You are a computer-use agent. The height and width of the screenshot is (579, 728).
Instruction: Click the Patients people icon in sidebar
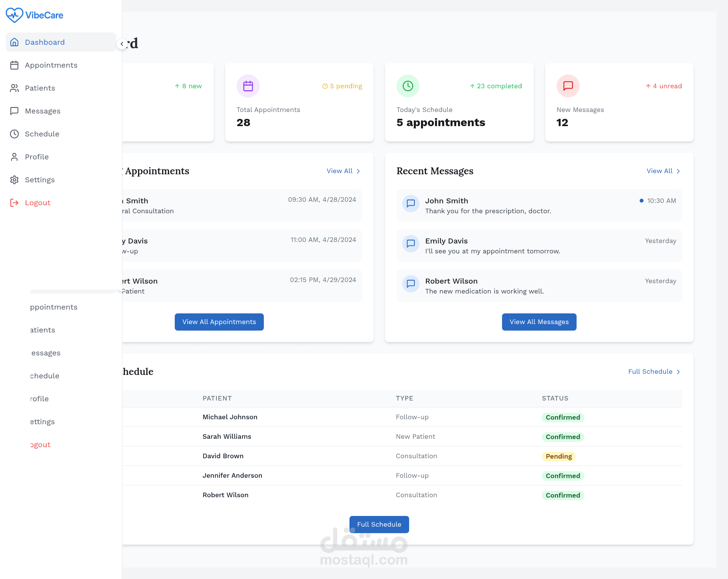[x=15, y=88]
